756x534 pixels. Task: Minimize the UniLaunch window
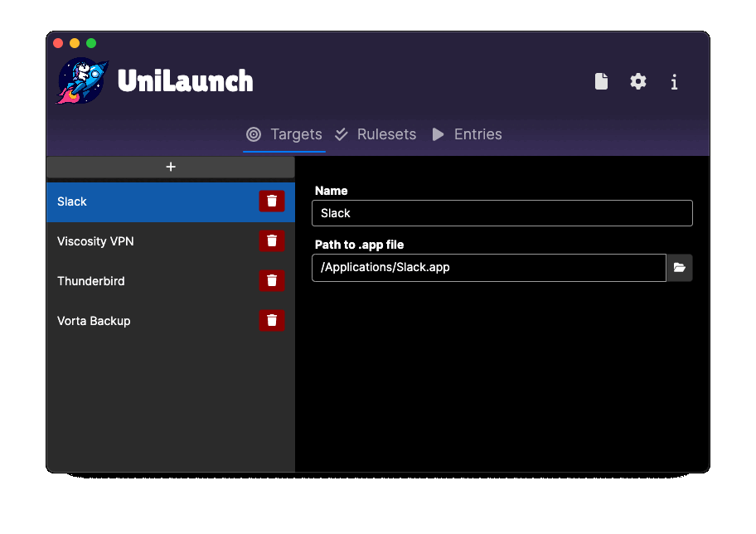coord(75,43)
